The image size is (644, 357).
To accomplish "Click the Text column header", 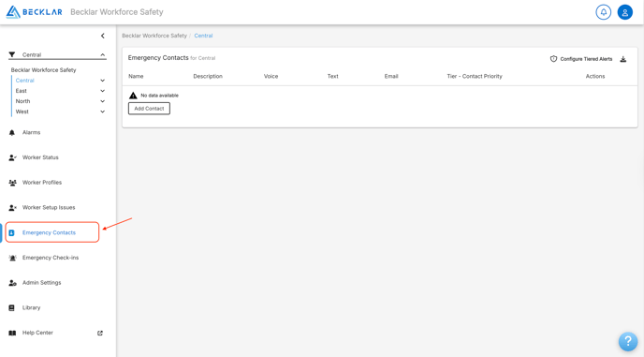I will 332,77.
